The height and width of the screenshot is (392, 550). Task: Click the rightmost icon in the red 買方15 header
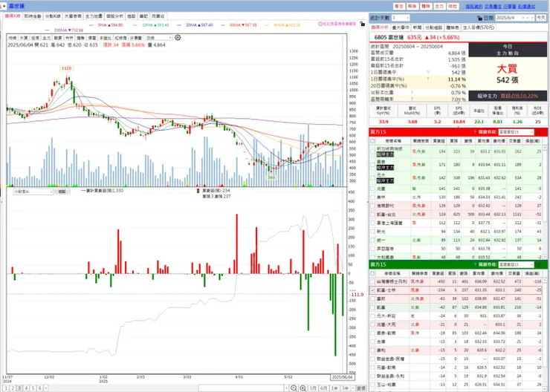pyautogui.click(x=544, y=132)
